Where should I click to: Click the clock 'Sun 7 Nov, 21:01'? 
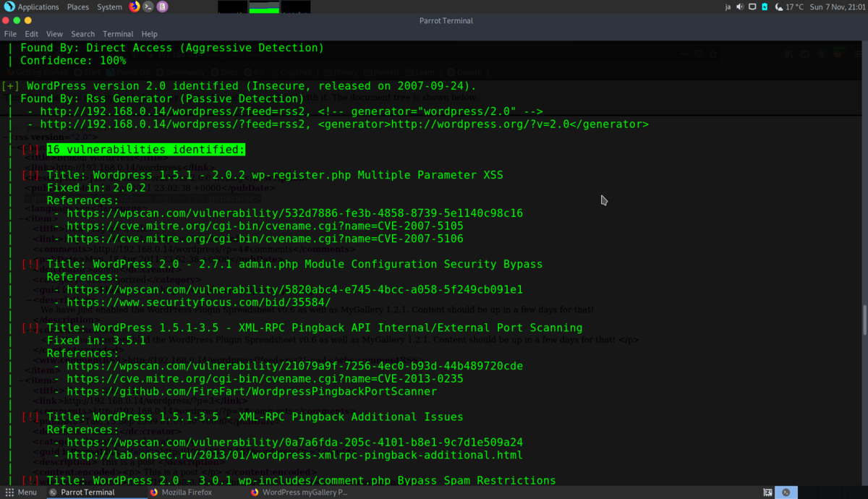[836, 7]
